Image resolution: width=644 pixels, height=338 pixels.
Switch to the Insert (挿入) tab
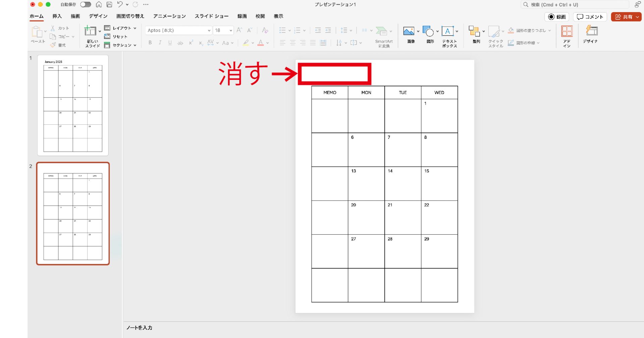(x=57, y=16)
